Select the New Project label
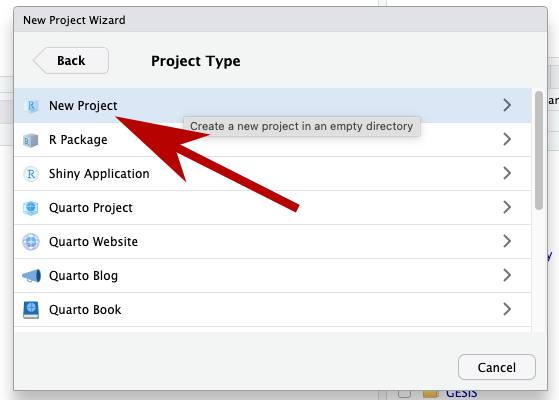This screenshot has height=400, width=559. (83, 106)
